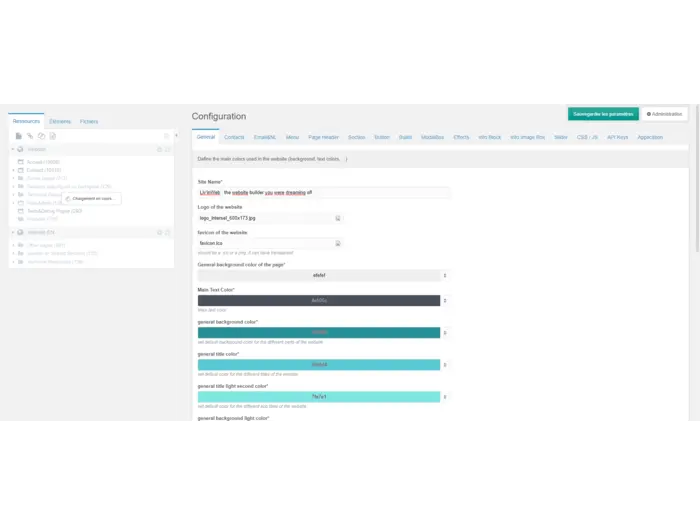This screenshot has width=700, height=525.
Task: Open the CSS / JS tab
Action: coord(588,137)
